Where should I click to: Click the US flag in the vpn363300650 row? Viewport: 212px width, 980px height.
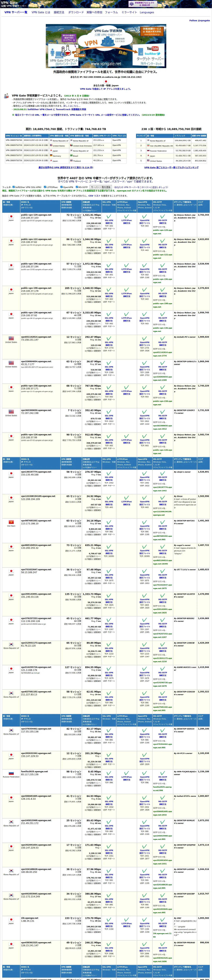click(11, 411)
